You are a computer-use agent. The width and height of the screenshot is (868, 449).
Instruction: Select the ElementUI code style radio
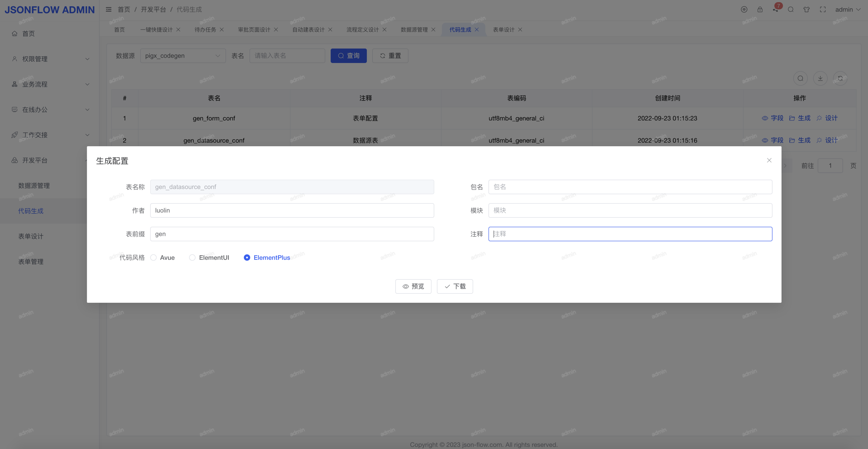pyautogui.click(x=193, y=258)
